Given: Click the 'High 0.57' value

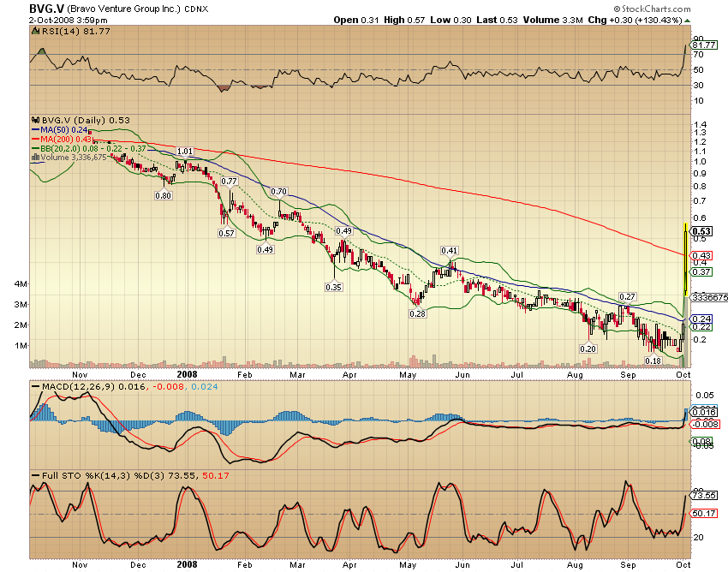Looking at the screenshot, I should [404, 20].
